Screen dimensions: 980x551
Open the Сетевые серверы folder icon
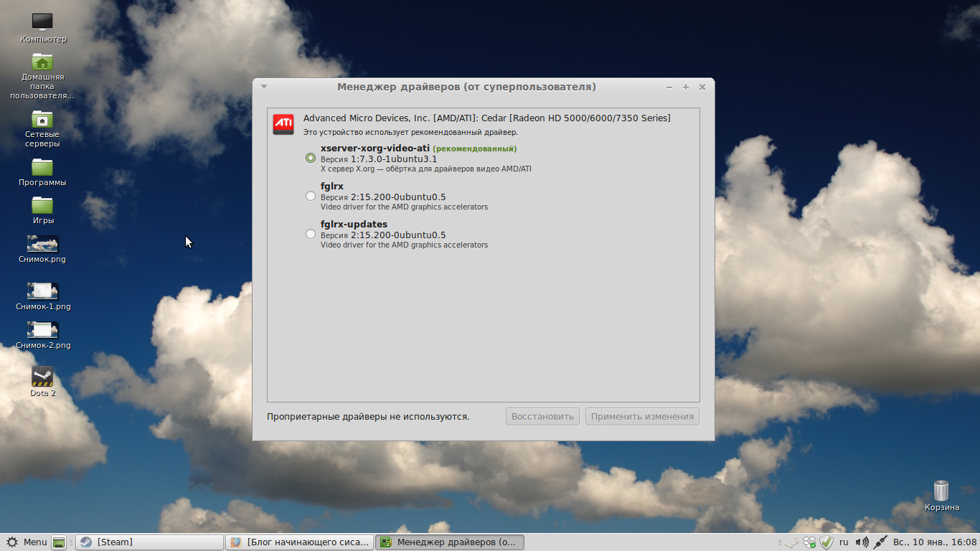coord(42,118)
